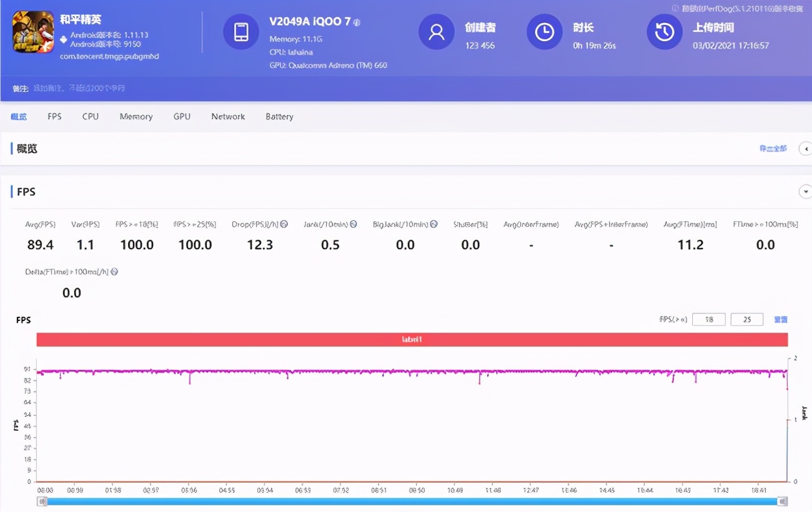The height and width of the screenshot is (512, 812).
Task: Click the 和平精英 game app icon
Action: click(33, 32)
